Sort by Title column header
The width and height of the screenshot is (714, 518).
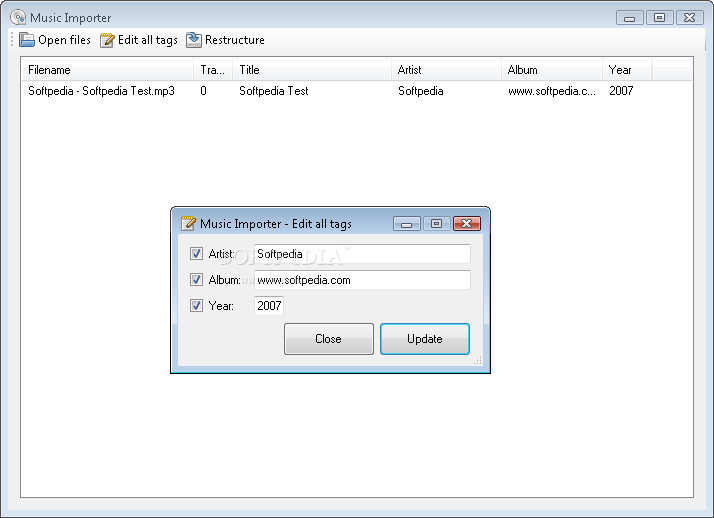tap(312, 70)
